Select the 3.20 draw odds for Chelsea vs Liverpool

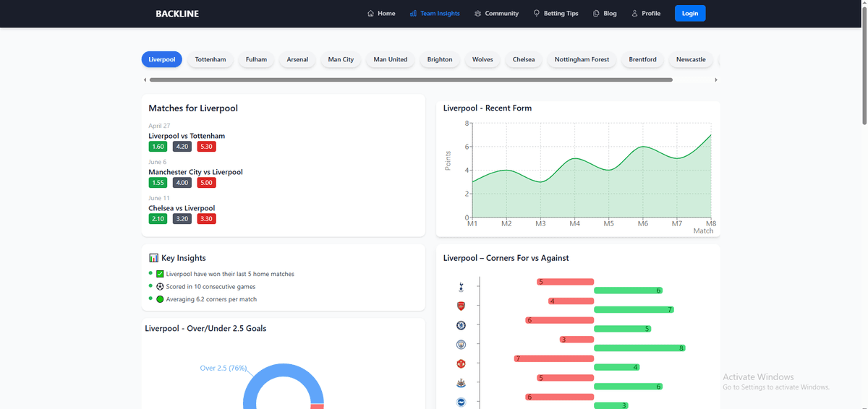point(182,219)
